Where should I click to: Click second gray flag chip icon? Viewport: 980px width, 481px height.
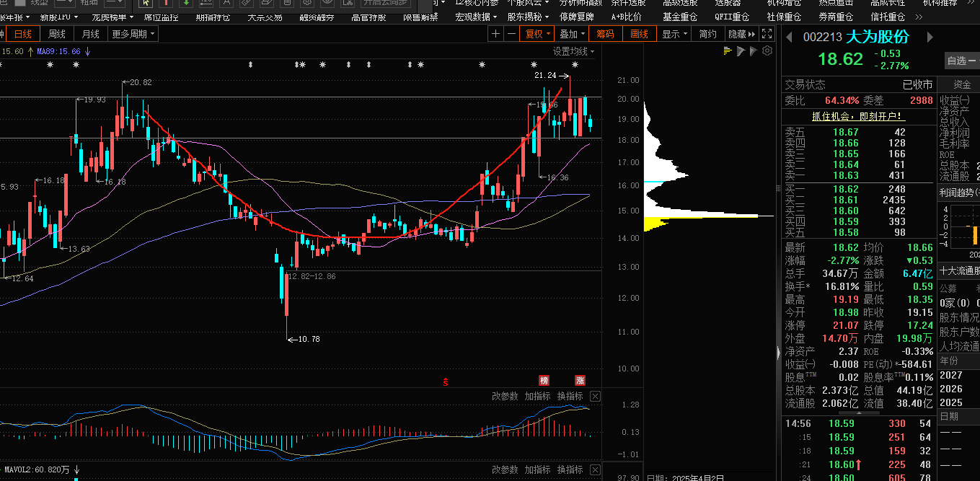tap(754, 50)
